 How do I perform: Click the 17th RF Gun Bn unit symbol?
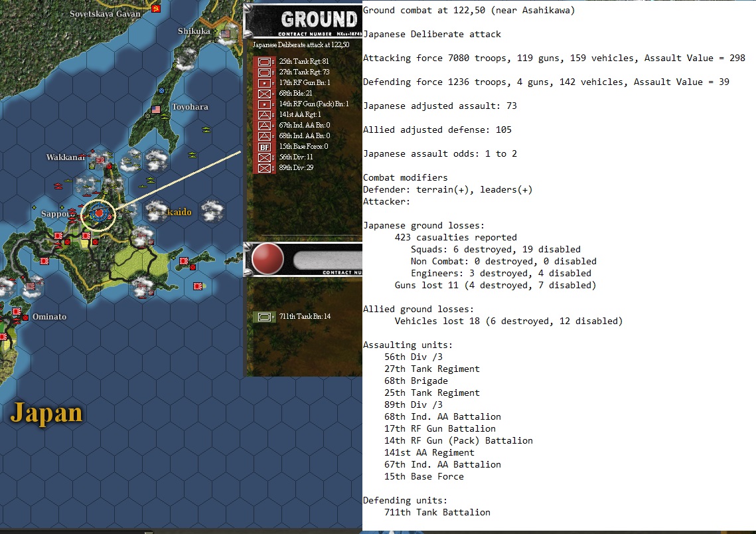(x=264, y=83)
